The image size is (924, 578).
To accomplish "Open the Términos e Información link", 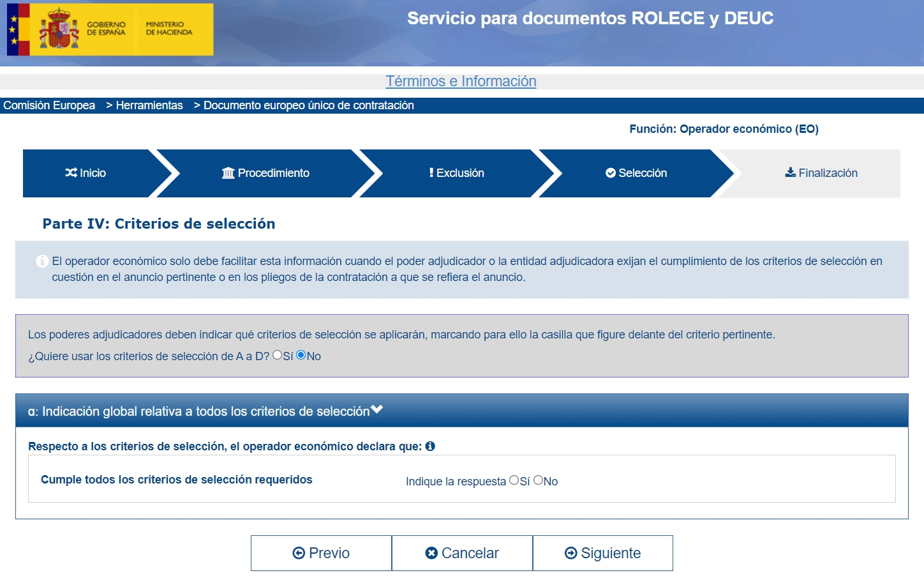I will (x=461, y=81).
